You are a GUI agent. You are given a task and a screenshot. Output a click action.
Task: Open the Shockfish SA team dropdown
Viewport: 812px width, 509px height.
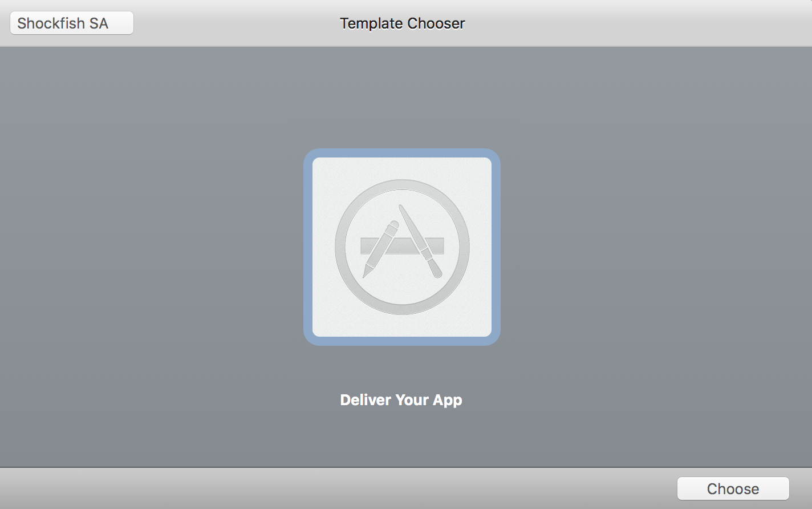click(72, 23)
